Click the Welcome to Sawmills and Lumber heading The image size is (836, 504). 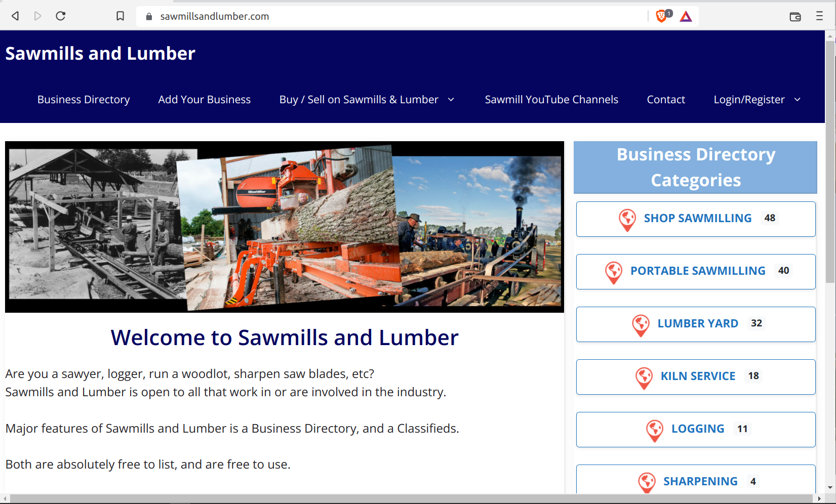tap(285, 338)
